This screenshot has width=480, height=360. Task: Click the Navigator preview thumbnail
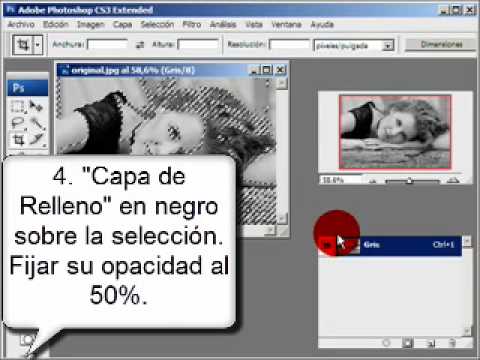(395, 132)
